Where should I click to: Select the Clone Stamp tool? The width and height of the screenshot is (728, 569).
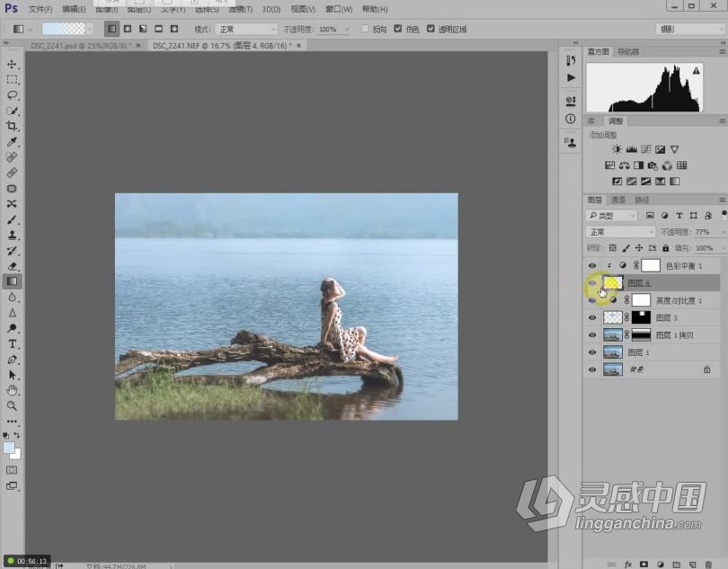[12, 235]
